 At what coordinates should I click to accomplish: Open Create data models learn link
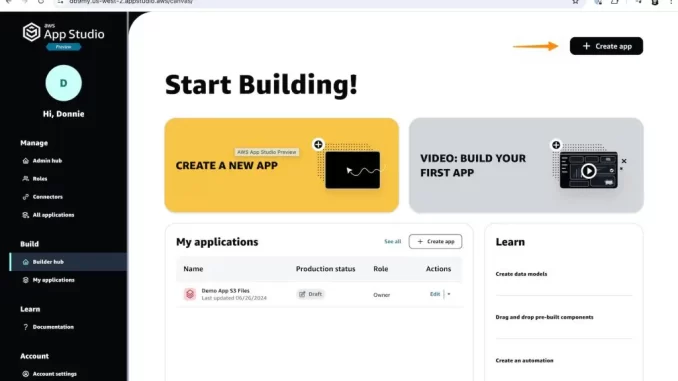(521, 274)
